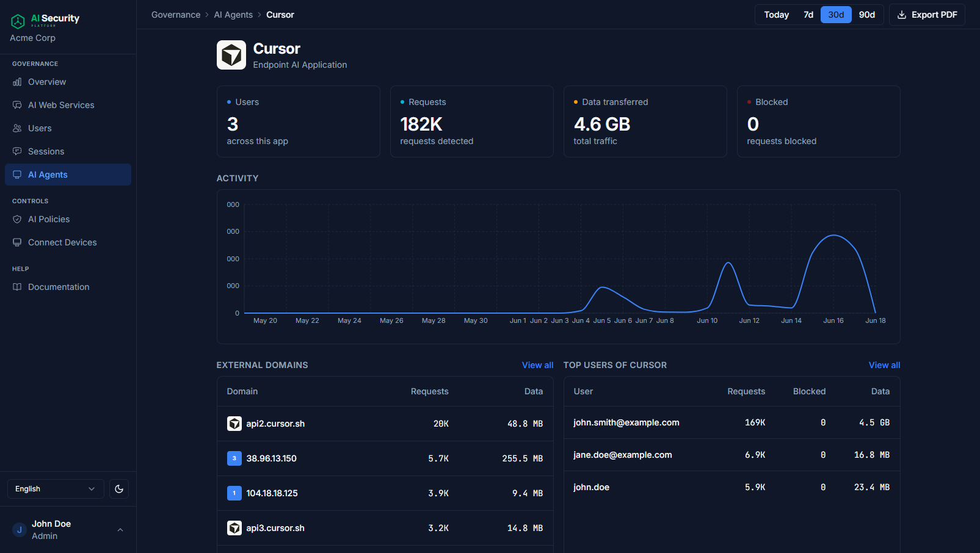Click Cursor icon beside api2.cursor.sh
Image resolution: width=980 pixels, height=553 pixels.
tap(234, 424)
